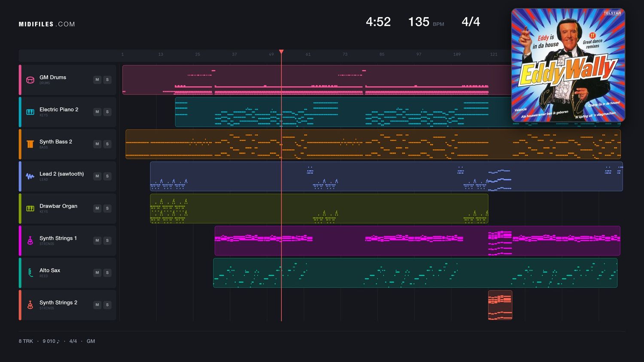Solo the Electric Piano 2 track
This screenshot has height=362, width=644.
point(107,112)
